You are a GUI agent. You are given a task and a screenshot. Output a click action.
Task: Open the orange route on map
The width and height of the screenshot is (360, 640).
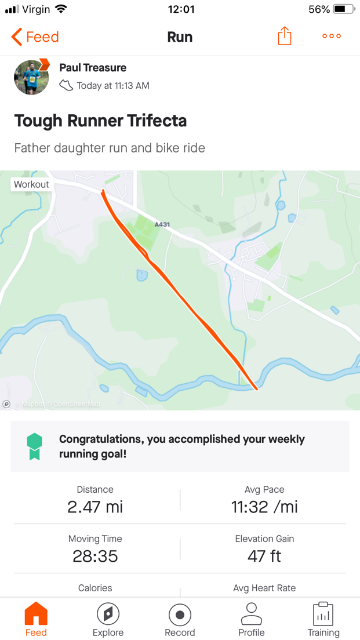tap(180, 289)
